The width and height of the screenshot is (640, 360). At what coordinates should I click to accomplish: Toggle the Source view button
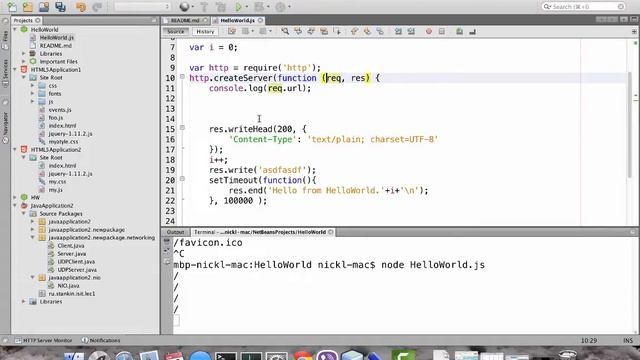[176, 31]
